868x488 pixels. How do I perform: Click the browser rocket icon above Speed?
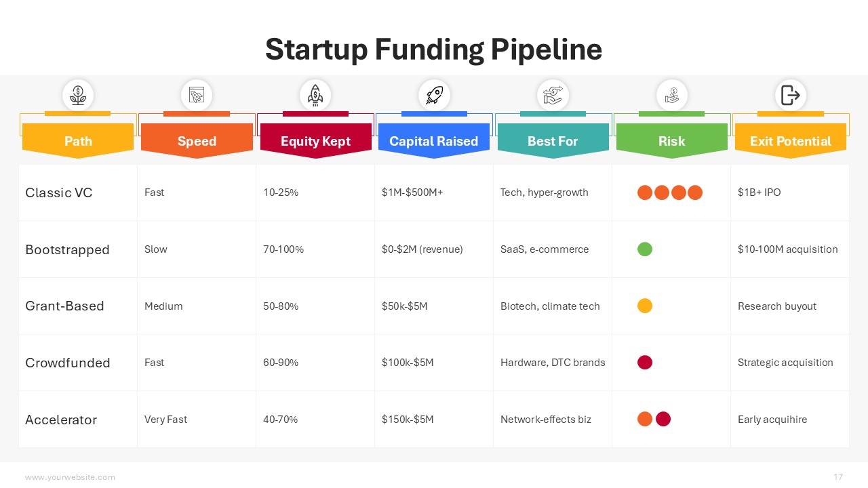[197, 95]
